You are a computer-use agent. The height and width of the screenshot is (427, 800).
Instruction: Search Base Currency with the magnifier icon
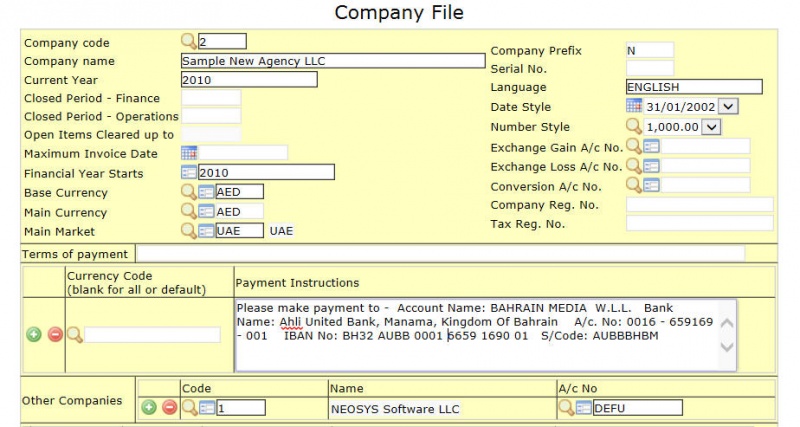tap(189, 192)
